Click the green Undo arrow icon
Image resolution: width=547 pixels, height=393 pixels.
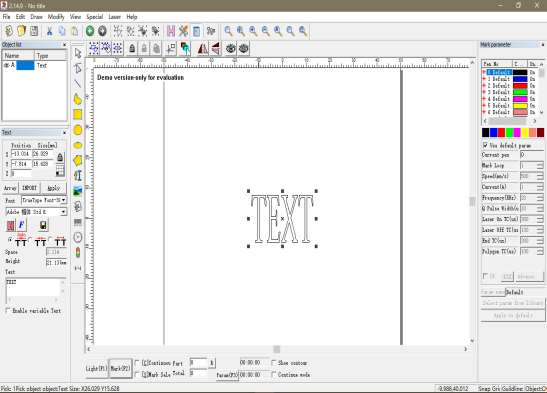90,31
